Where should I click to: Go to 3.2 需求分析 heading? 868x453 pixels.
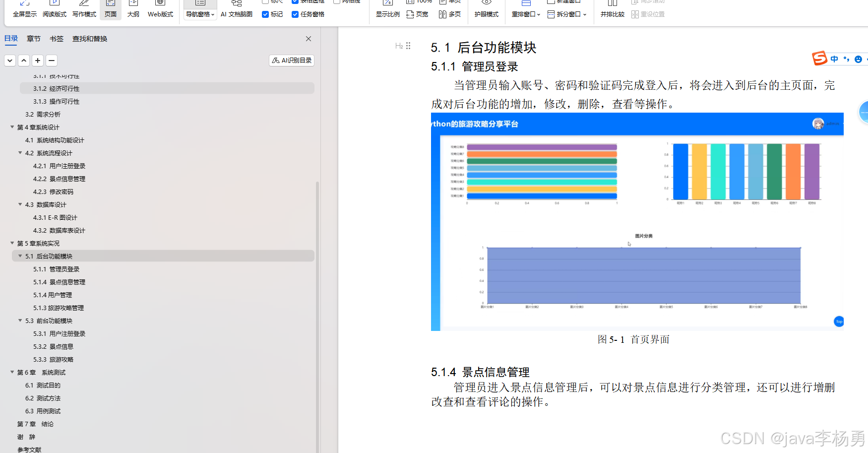43,114
